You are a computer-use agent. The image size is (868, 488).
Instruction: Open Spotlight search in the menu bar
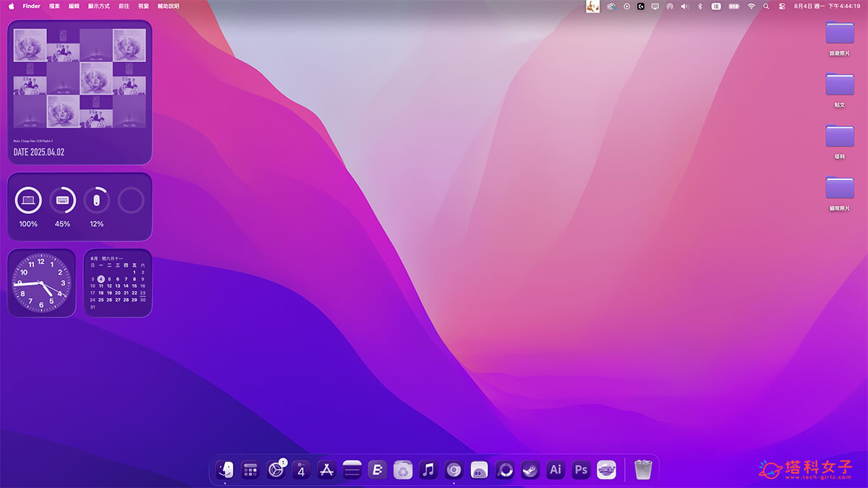[766, 7]
